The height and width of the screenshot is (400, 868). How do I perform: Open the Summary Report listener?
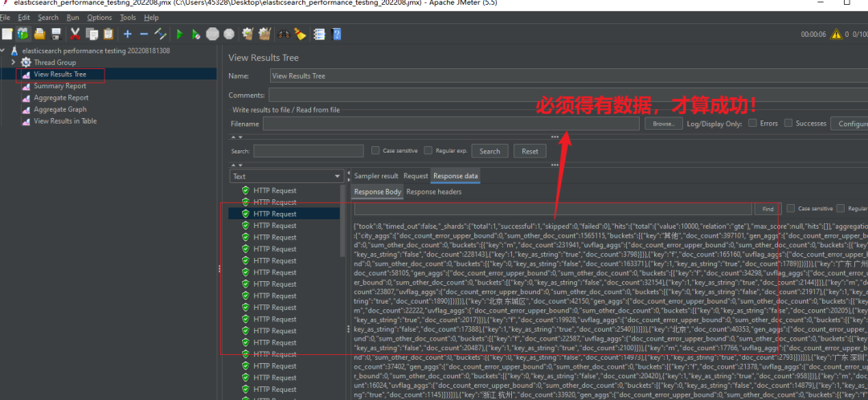coord(59,86)
